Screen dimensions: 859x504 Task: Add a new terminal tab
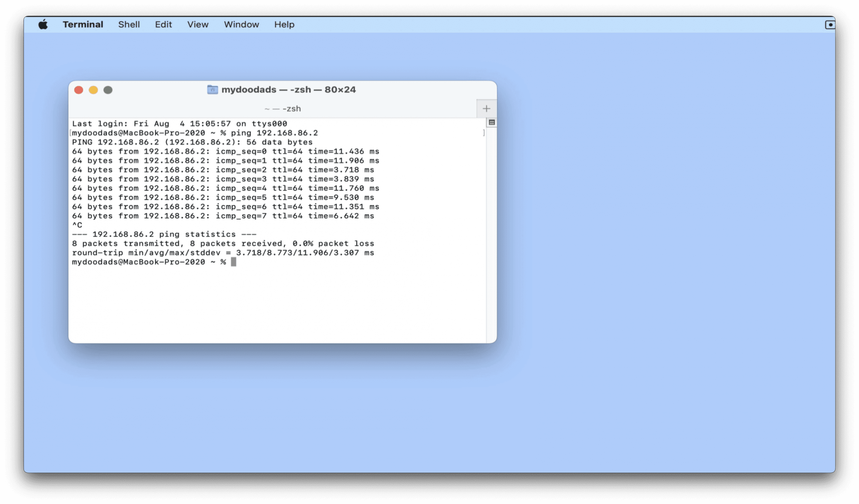(x=487, y=109)
